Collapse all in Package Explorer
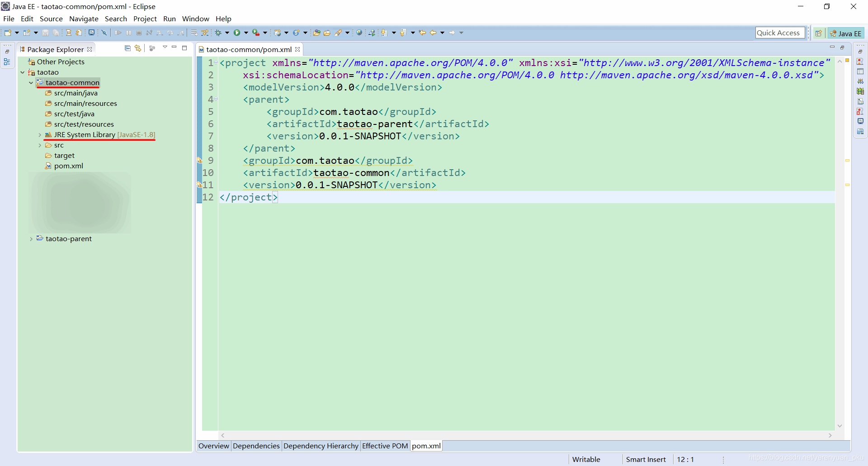 [127, 48]
